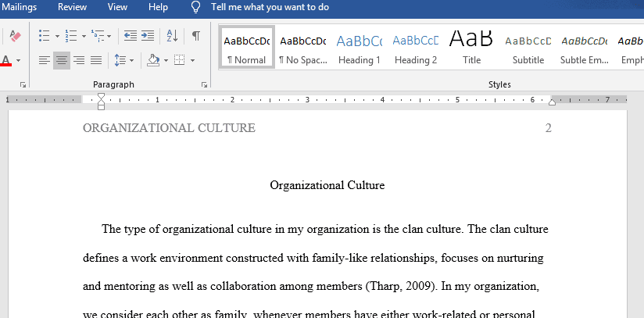Image resolution: width=644 pixels, height=318 pixels.
Task: Open the Multilevel List dropdown arrow
Action: pos(109,36)
